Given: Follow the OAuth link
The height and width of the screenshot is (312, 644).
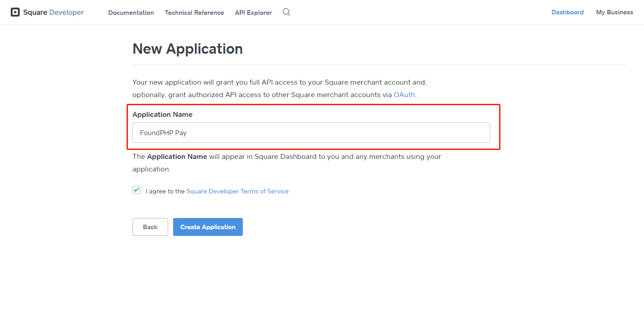Looking at the screenshot, I should (x=404, y=95).
